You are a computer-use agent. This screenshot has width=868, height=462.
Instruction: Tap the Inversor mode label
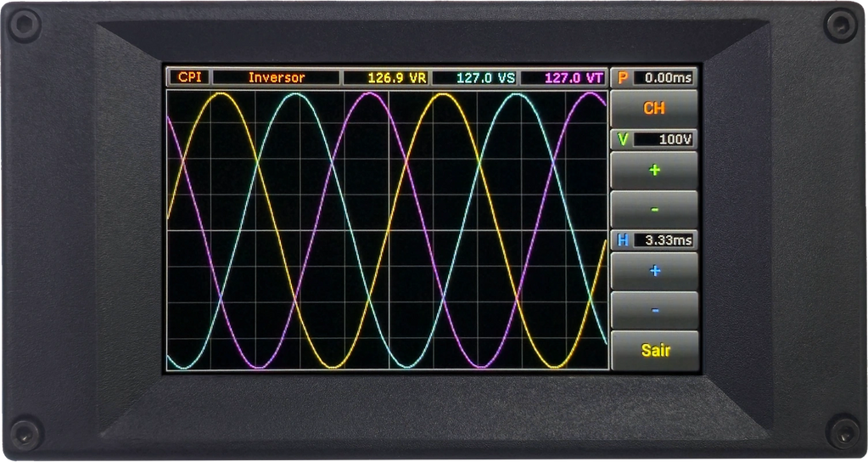point(276,77)
